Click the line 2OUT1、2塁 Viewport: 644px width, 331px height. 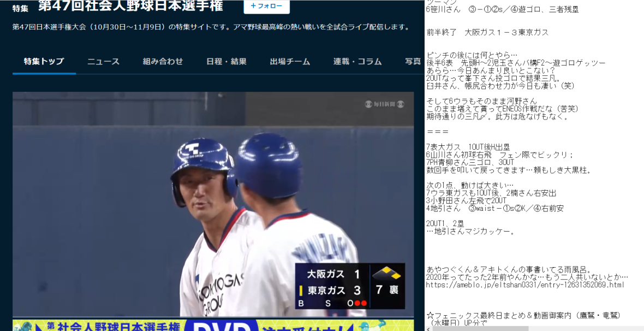tap(445, 224)
